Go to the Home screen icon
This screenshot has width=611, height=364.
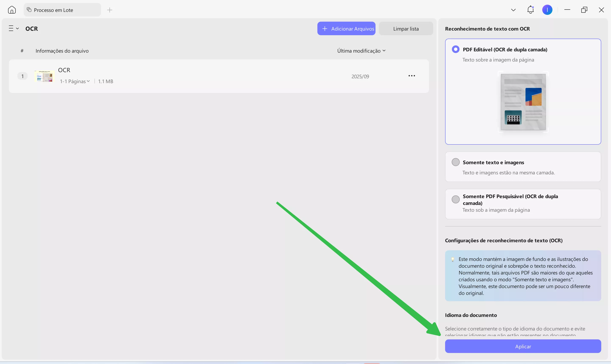pyautogui.click(x=12, y=10)
